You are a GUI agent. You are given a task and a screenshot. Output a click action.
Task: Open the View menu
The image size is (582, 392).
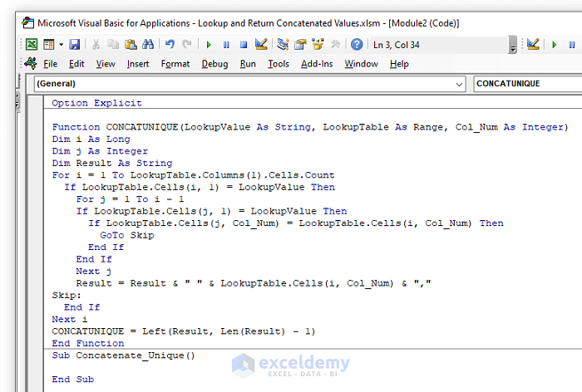(x=106, y=64)
